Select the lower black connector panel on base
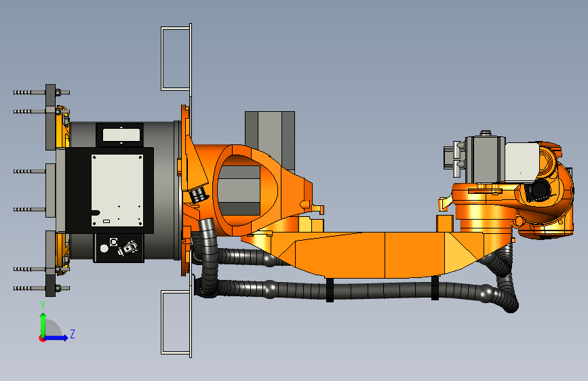 pos(119,248)
